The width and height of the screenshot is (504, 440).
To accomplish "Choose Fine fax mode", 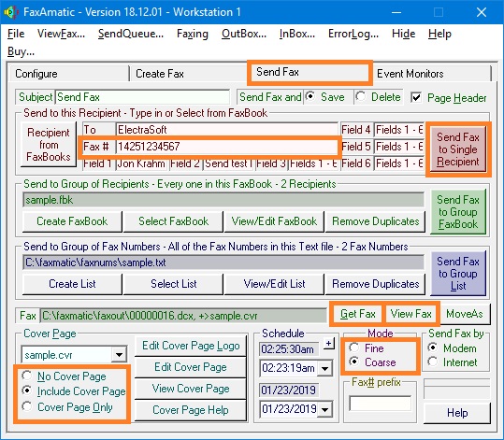I will pyautogui.click(x=354, y=348).
